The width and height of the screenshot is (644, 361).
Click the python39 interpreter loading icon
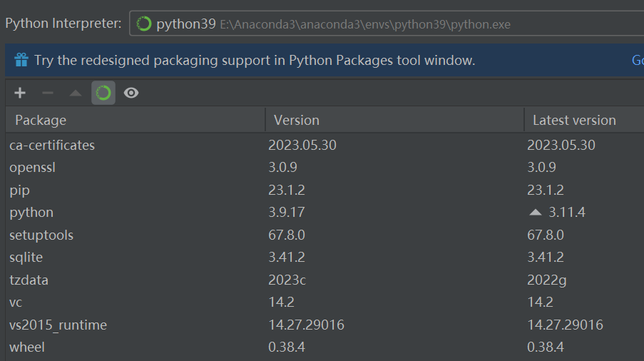tap(144, 24)
